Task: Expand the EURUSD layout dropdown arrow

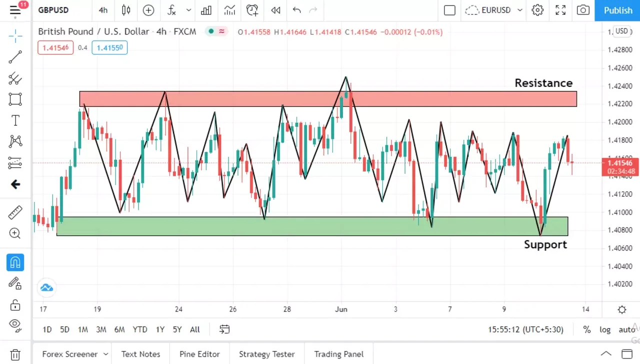Action: [520, 10]
